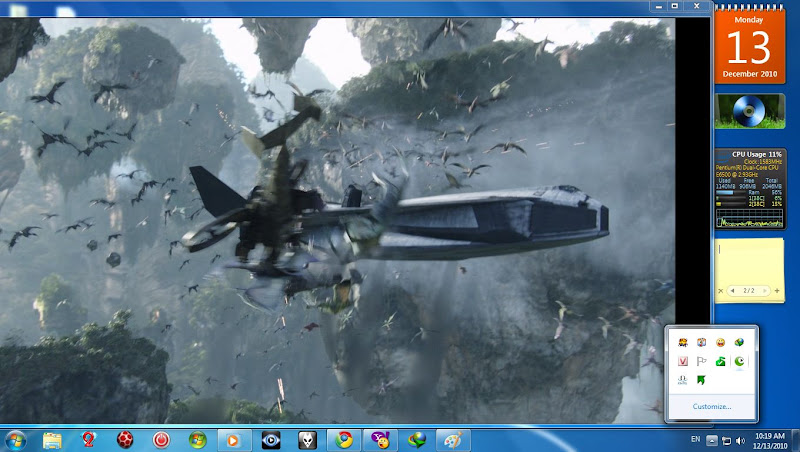Click the second tray popup icon with red border
The image size is (800, 452).
pos(702,342)
